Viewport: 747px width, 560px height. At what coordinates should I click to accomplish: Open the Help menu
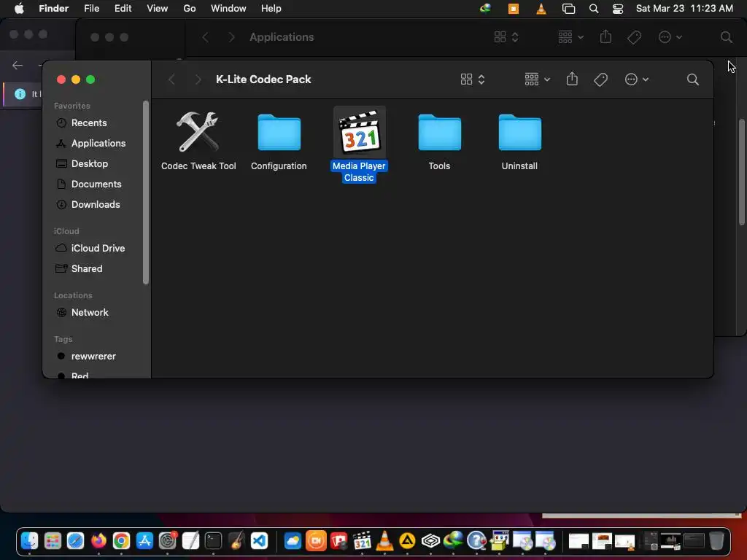point(271,9)
